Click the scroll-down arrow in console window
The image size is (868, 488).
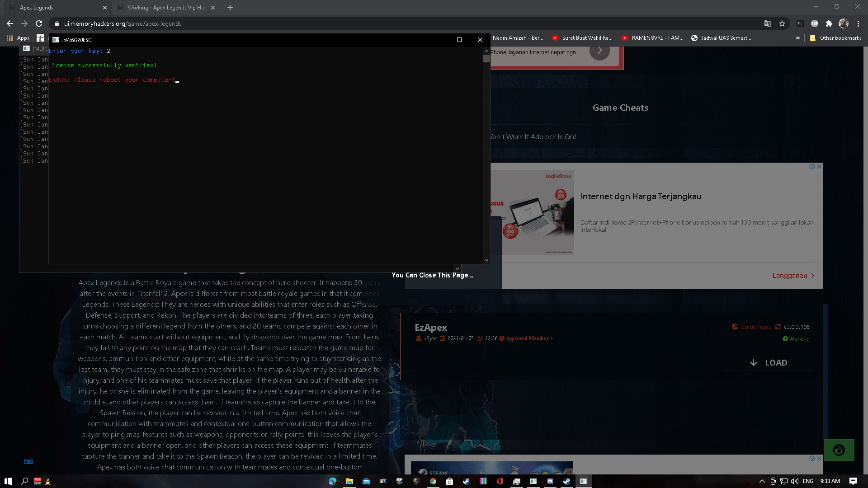point(486,260)
